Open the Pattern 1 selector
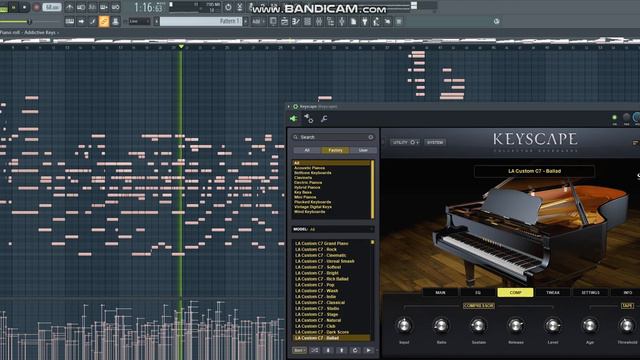This screenshot has width=640, height=360. pos(201,21)
